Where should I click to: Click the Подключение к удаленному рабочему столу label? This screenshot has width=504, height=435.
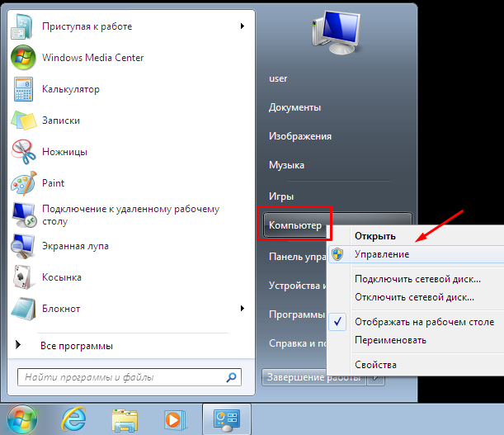pyautogui.click(x=130, y=215)
